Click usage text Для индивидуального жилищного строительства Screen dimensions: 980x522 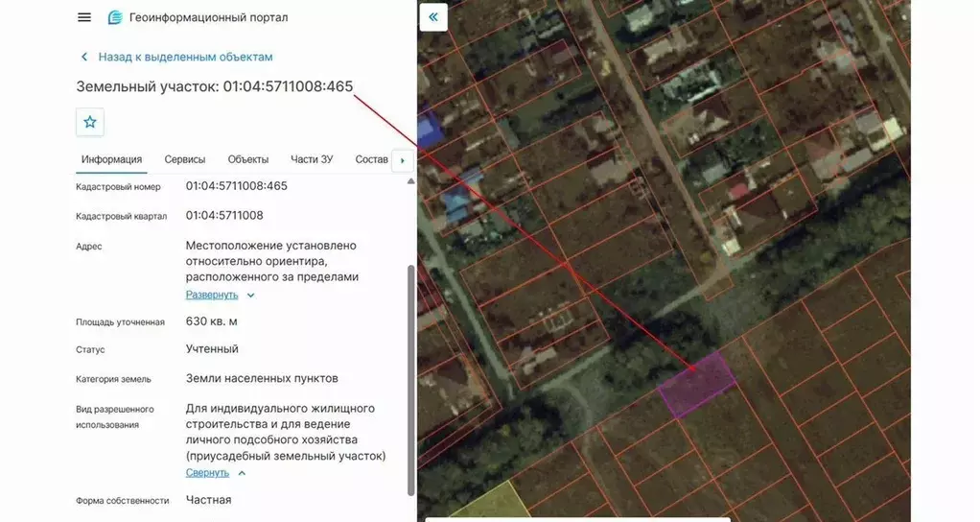tap(280, 416)
